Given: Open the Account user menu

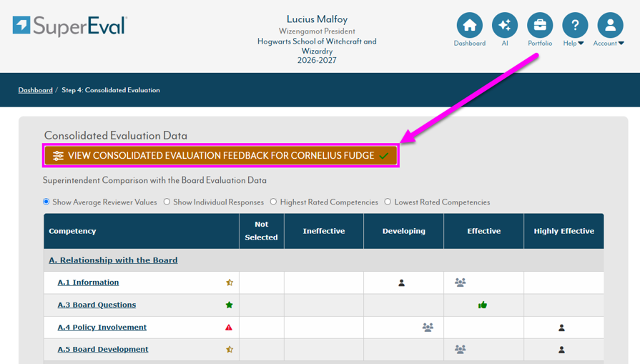Looking at the screenshot, I should (x=610, y=25).
